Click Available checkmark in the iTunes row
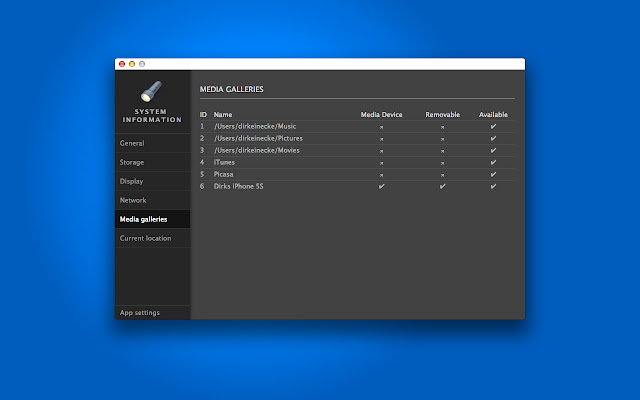 [x=493, y=162]
